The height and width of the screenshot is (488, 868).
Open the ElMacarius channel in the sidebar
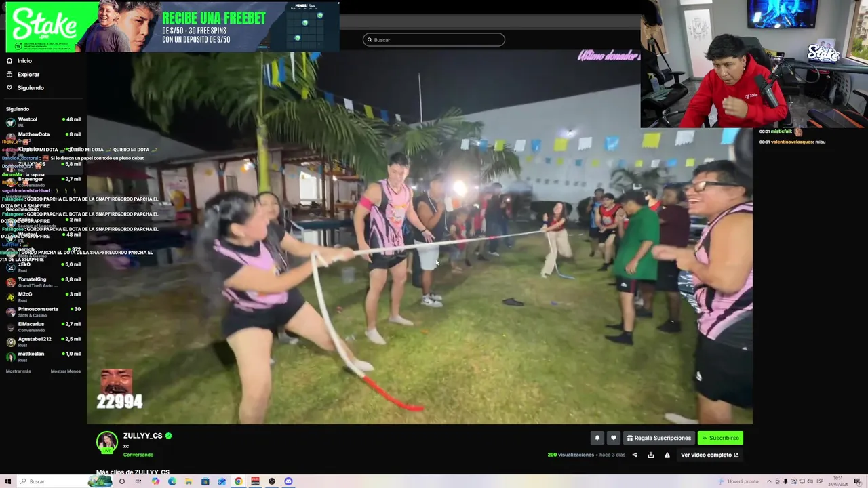pos(43,327)
